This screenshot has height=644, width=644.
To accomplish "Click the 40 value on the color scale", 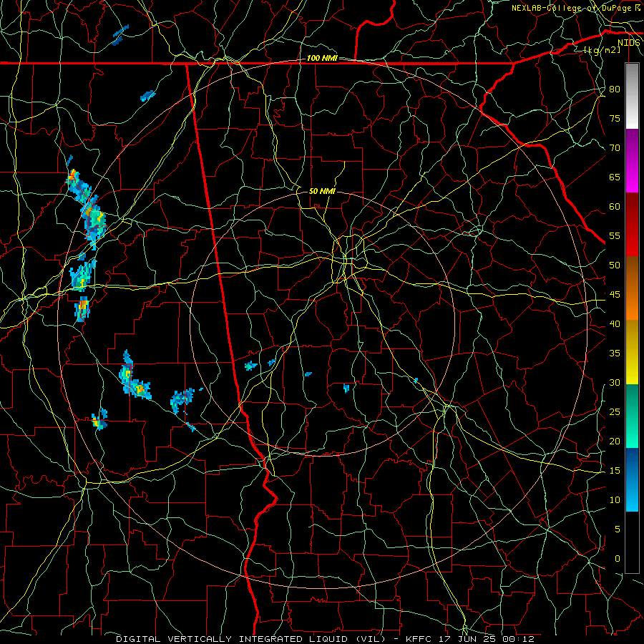I will click(615, 324).
